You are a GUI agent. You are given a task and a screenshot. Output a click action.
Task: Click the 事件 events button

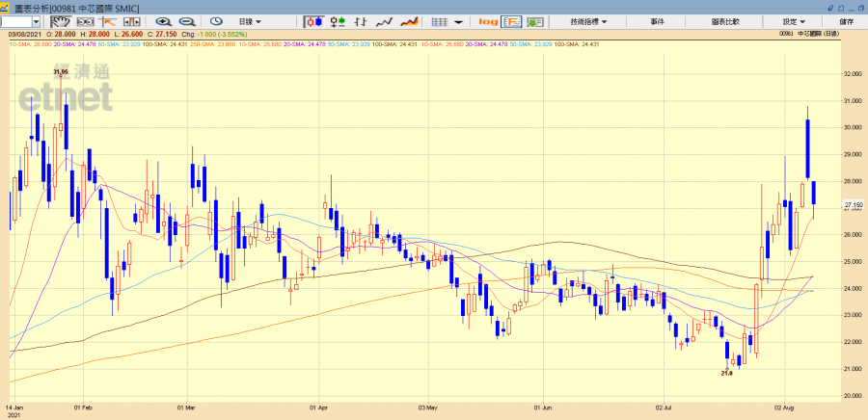pyautogui.click(x=657, y=21)
